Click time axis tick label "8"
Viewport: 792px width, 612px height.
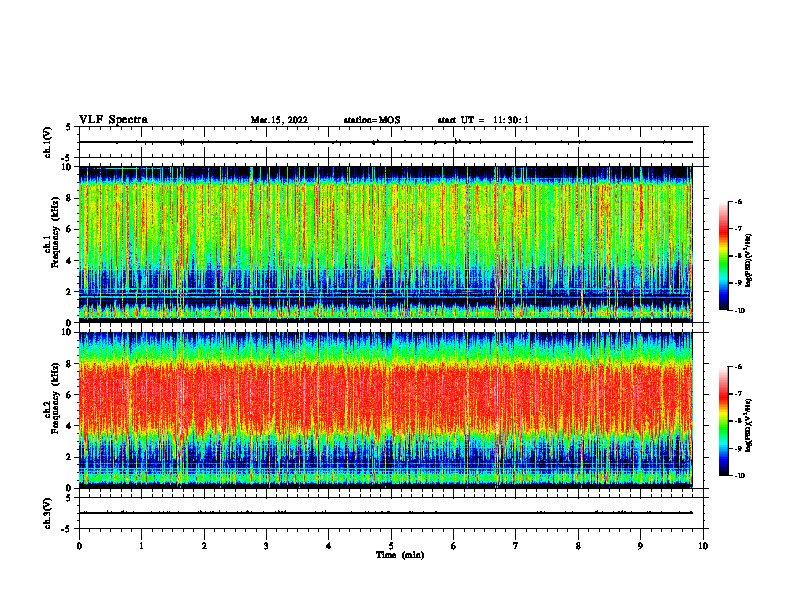click(x=578, y=546)
